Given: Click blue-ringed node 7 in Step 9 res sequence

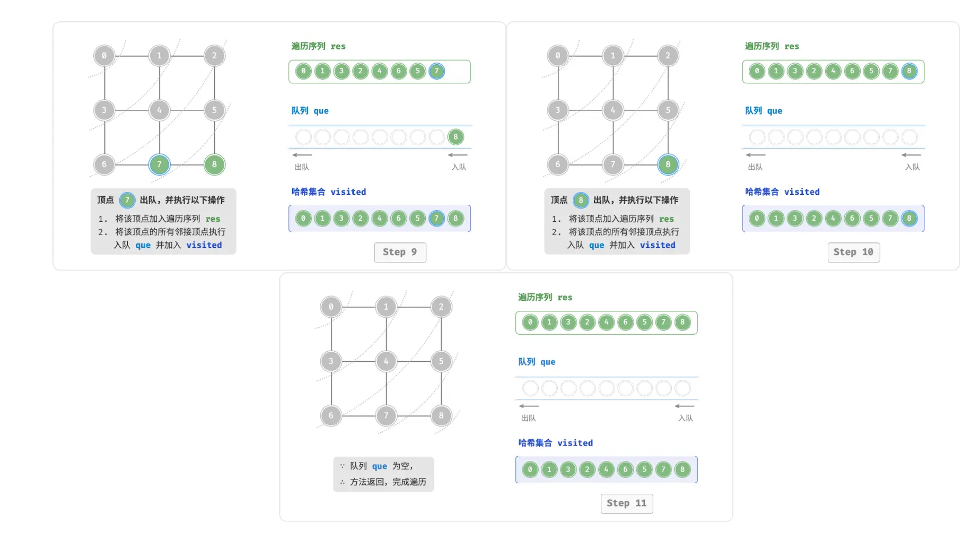Looking at the screenshot, I should [x=436, y=71].
